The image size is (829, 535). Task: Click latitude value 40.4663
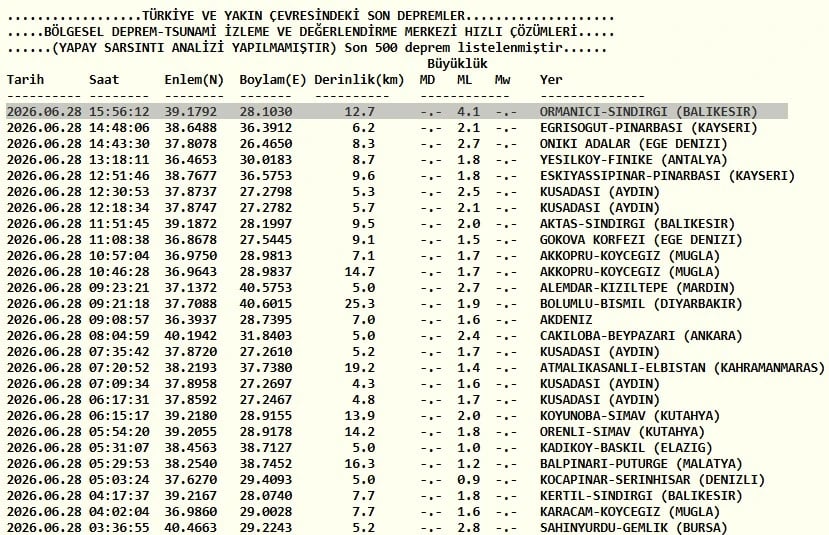click(190, 528)
